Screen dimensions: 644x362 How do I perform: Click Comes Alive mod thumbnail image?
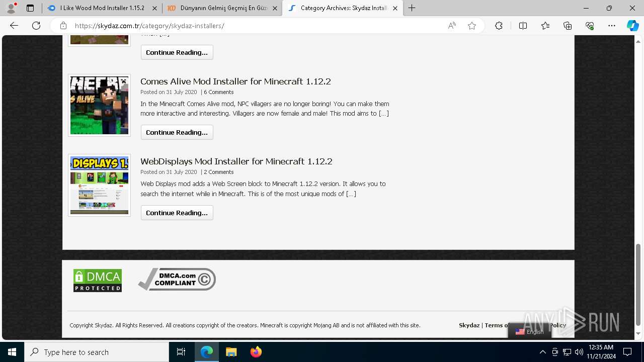99,105
